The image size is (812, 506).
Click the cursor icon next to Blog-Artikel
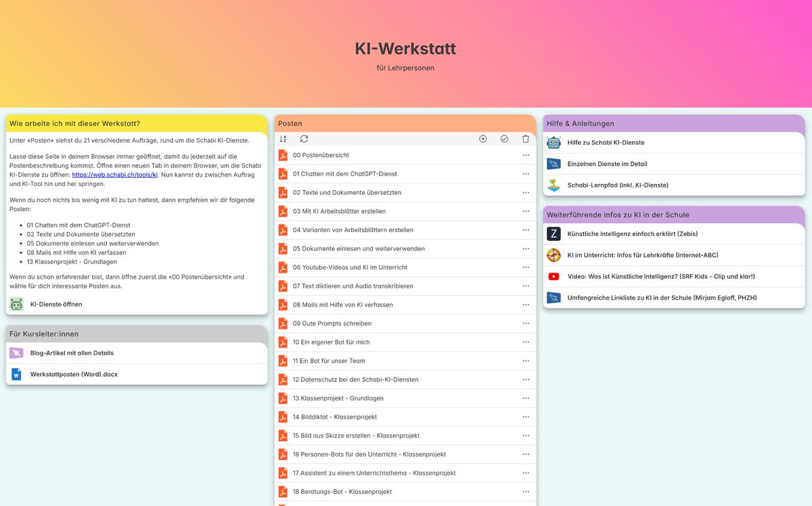(16, 353)
